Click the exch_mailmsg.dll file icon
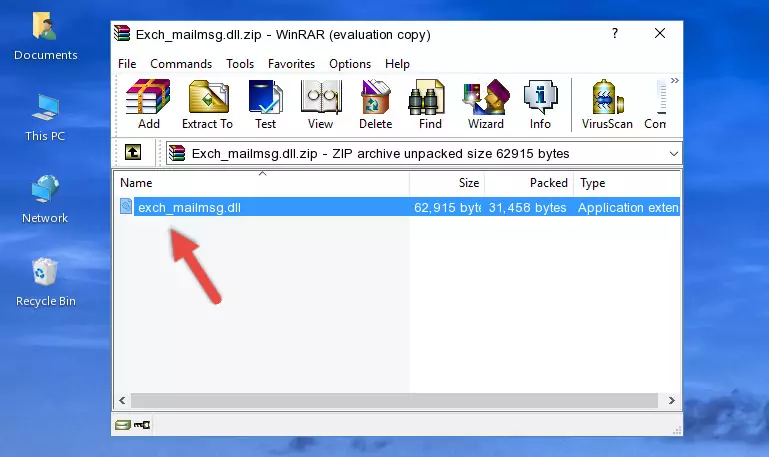 126,206
